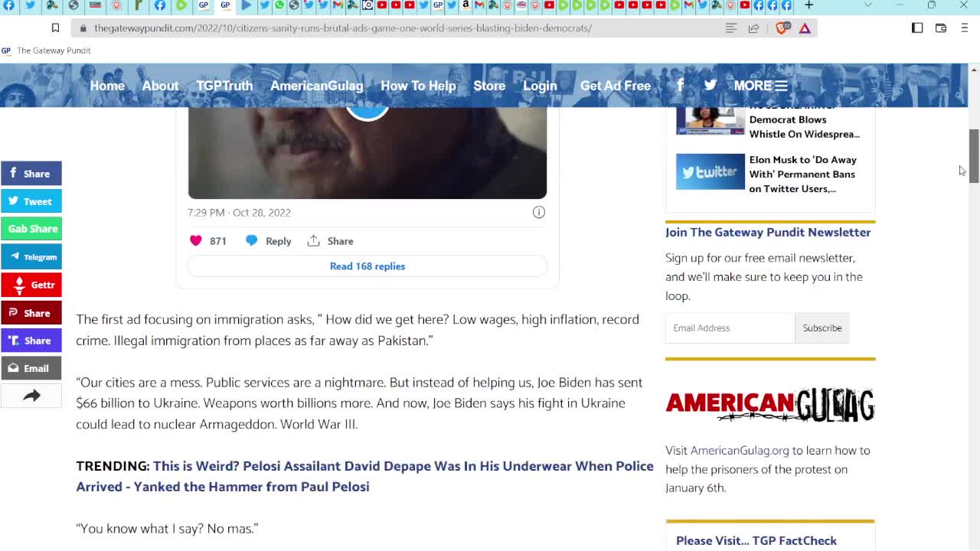Screen dimensions: 980x551
Task: Click the tweet Share upload icon
Action: [x=313, y=241]
